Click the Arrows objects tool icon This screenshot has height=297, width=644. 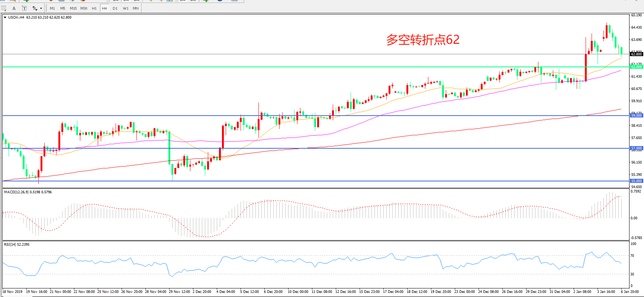(x=35, y=8)
